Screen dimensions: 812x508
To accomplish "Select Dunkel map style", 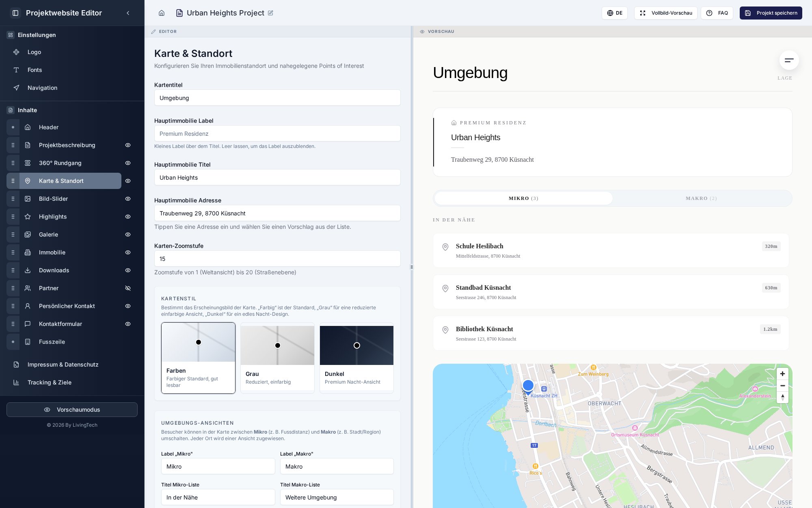I will [356, 358].
